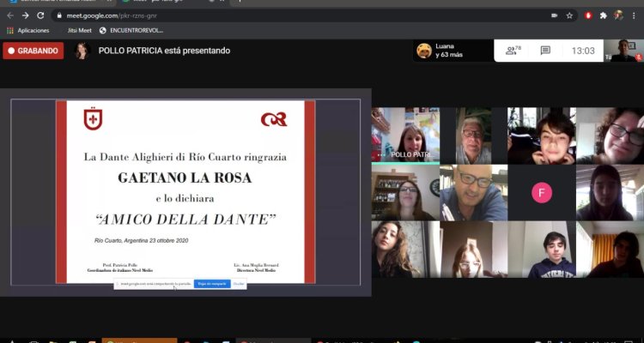
Task: Select tile with orange curtains background
Action: tap(610, 250)
